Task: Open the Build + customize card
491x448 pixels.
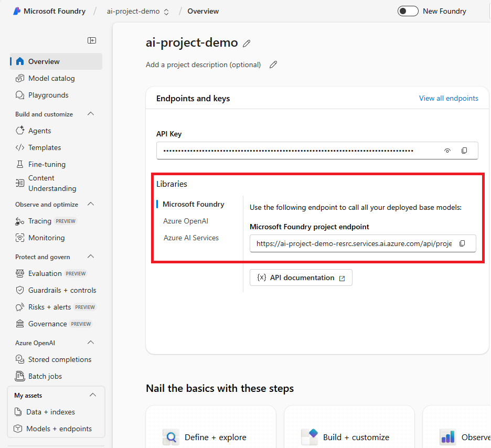Action: click(349, 427)
